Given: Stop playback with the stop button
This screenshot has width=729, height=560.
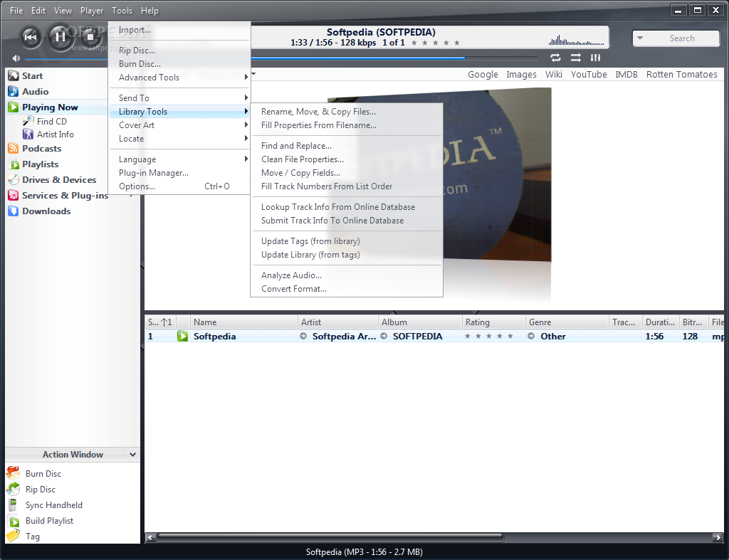Looking at the screenshot, I should coord(90,37).
